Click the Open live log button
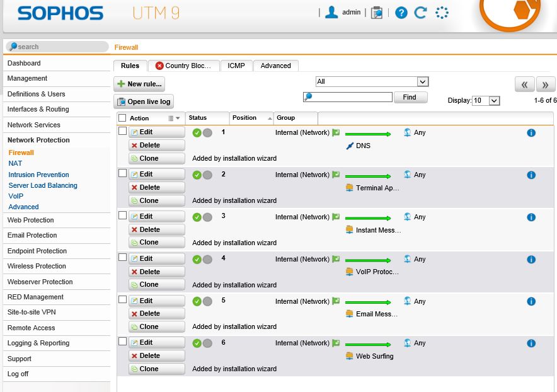The height and width of the screenshot is (392, 557). (144, 101)
